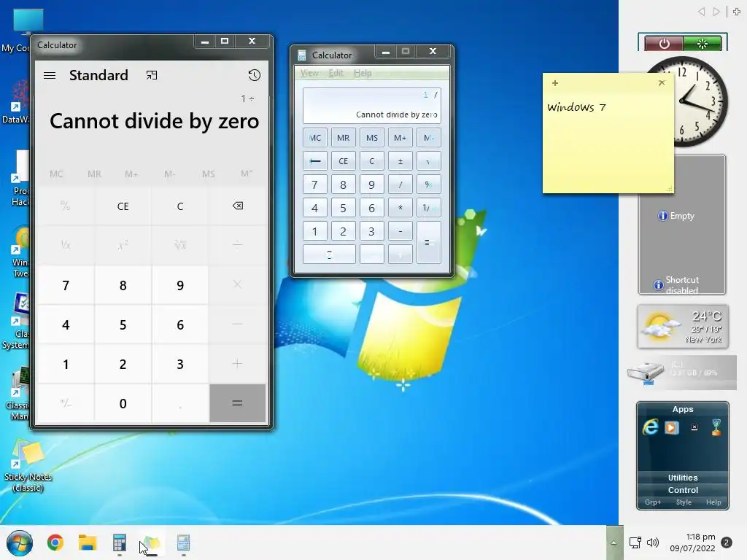747x560 pixels.
Task: Open the Sticky Notes (classic) desktop shortcut
Action: click(28, 466)
